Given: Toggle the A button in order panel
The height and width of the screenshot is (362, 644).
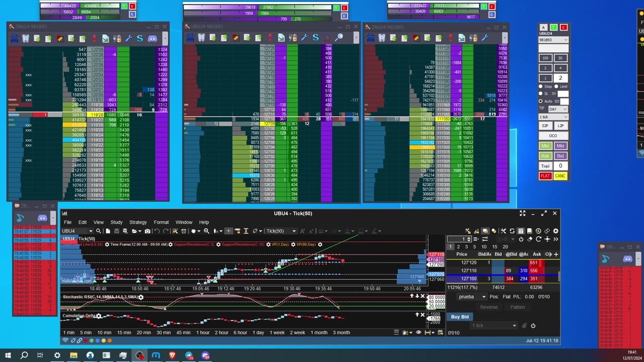Looking at the screenshot, I should click(543, 27).
